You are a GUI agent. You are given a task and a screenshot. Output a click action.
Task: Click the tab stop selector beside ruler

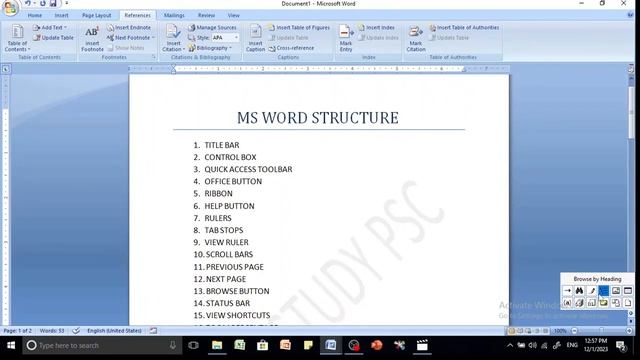pyautogui.click(x=5, y=69)
